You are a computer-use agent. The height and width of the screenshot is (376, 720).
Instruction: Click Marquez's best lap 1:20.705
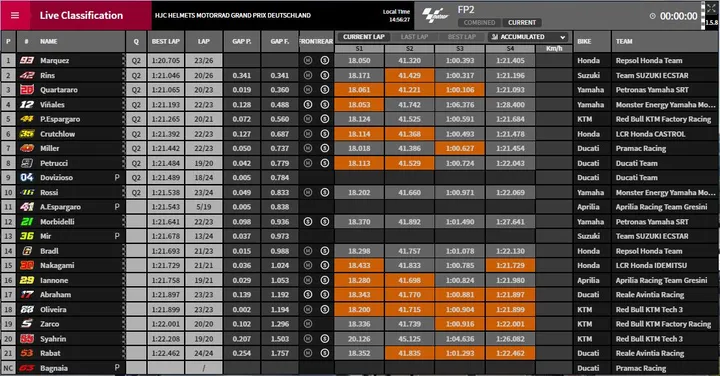[x=166, y=60]
